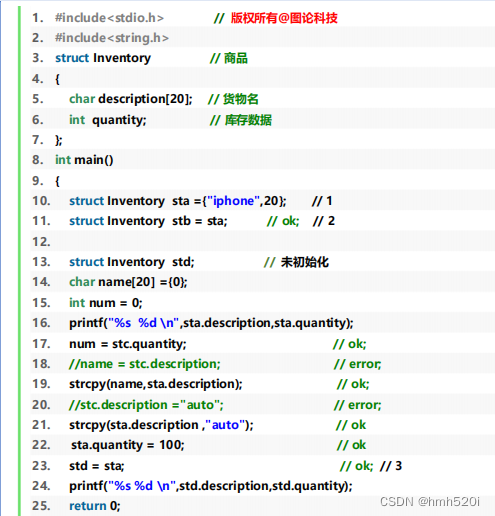The height and width of the screenshot is (516, 495).
Task: Click the '// ok;' comment on line 19
Action: click(x=353, y=384)
